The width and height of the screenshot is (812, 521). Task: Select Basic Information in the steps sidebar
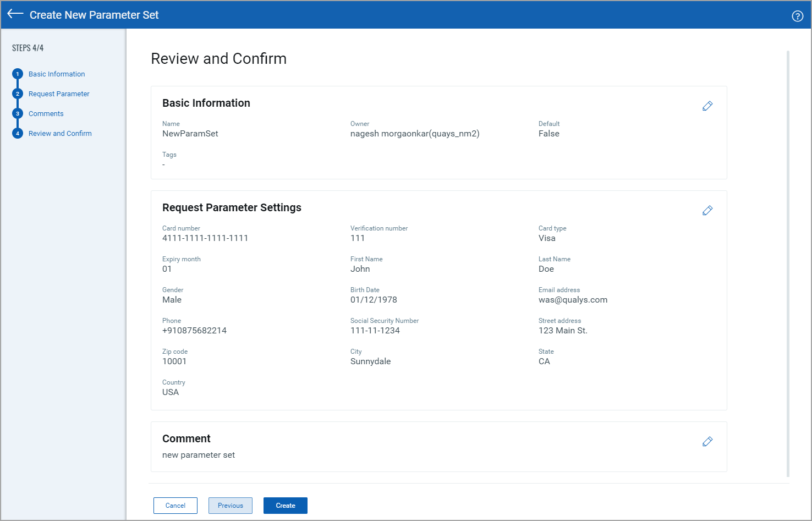[x=57, y=74]
